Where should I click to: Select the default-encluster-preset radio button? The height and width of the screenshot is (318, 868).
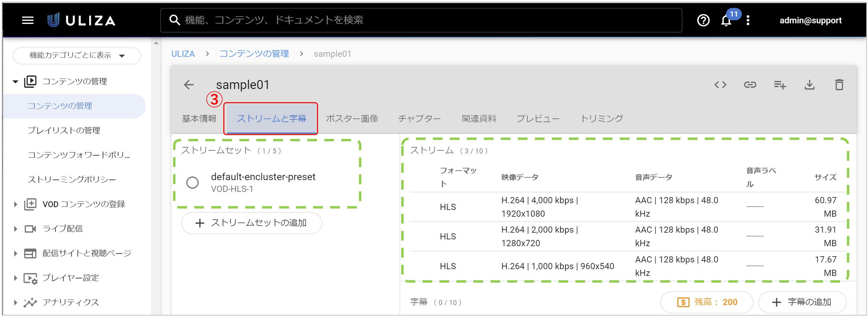click(192, 183)
